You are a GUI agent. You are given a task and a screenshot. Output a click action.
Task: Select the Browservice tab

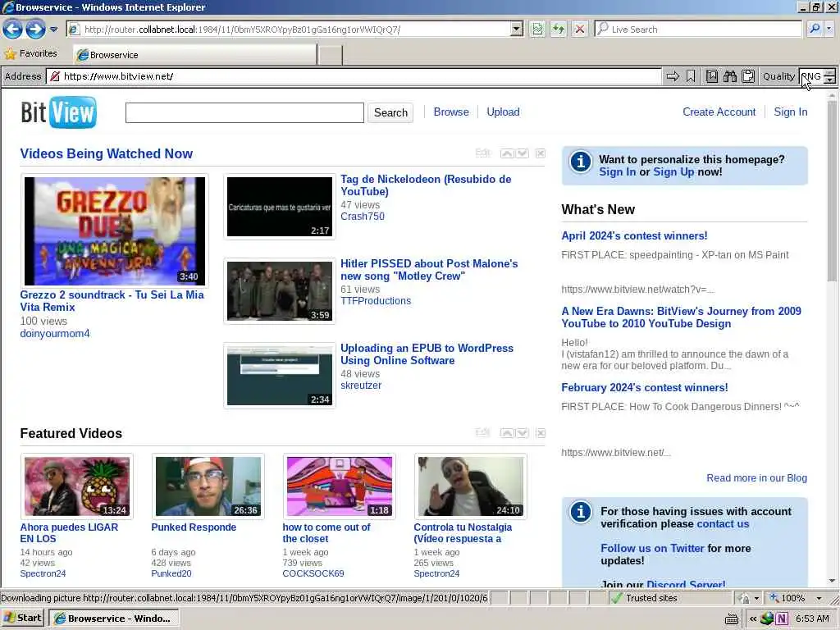click(195, 55)
